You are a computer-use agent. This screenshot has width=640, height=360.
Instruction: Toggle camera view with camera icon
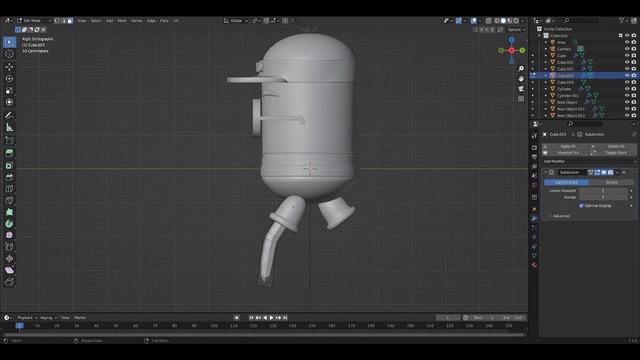[521, 89]
